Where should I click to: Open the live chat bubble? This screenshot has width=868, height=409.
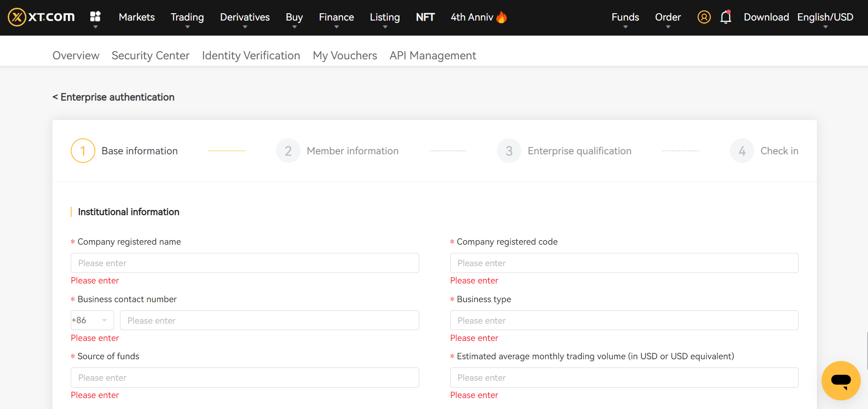[841, 380]
